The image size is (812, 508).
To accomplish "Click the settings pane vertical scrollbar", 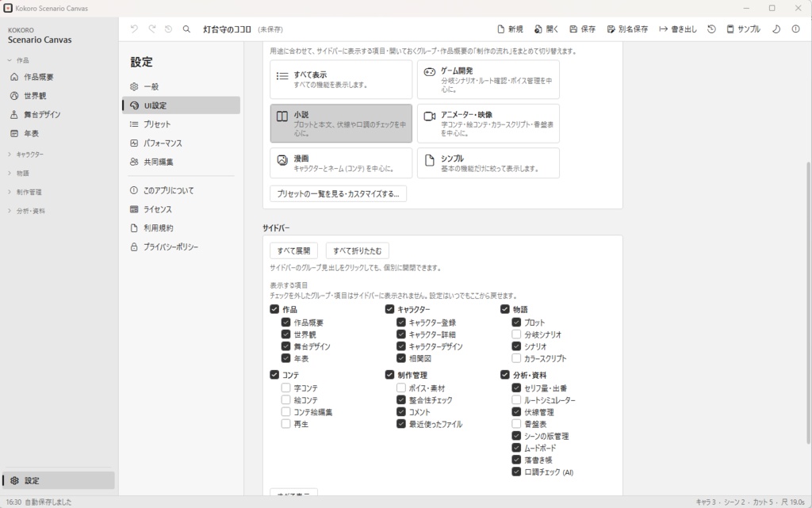I will (808, 303).
